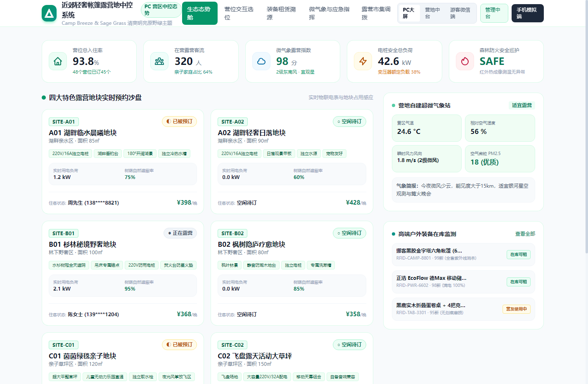Go to the 微气象与应急指挥 tab
588x384 pixels.
coord(330,13)
